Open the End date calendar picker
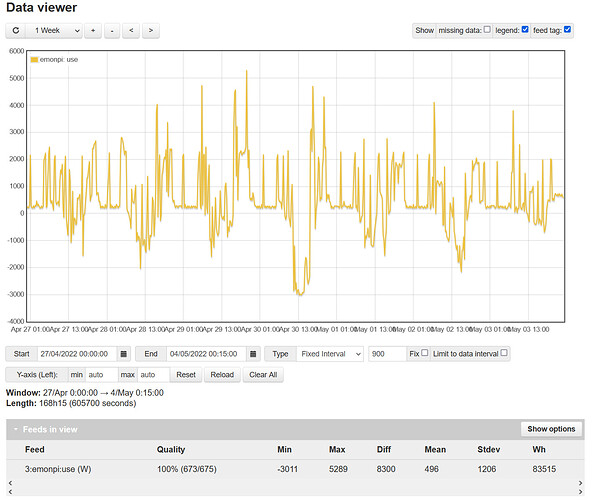This screenshot has width=593, height=500. pyautogui.click(x=253, y=354)
